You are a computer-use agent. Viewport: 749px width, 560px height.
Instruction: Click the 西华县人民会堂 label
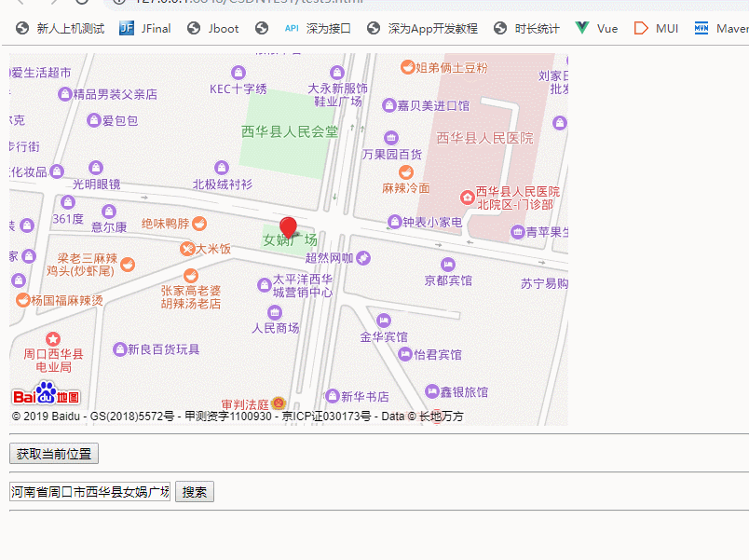pyautogui.click(x=290, y=131)
